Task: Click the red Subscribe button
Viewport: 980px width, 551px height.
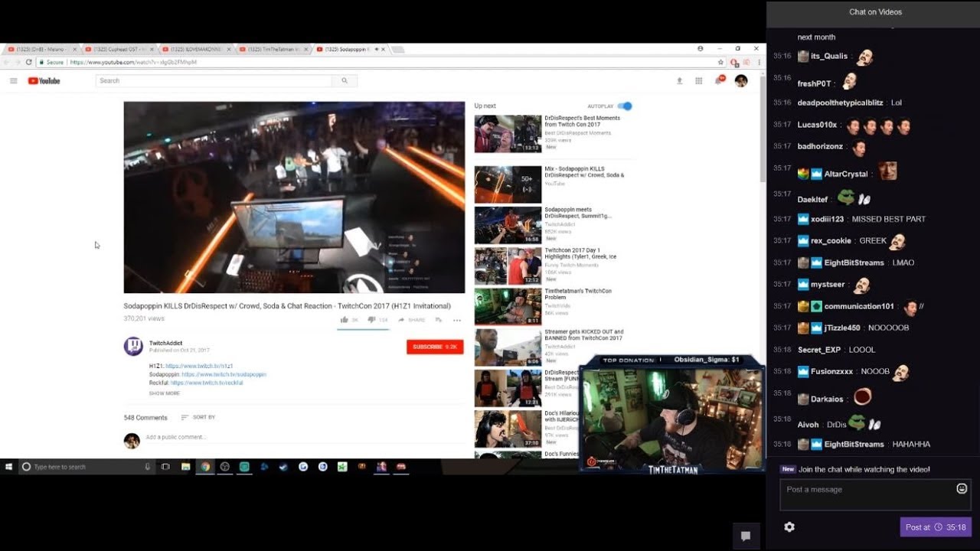Action: point(435,347)
